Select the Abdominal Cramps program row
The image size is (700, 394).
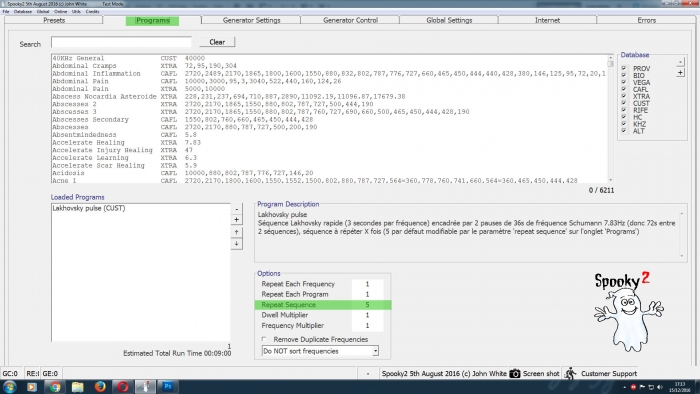click(x=329, y=66)
